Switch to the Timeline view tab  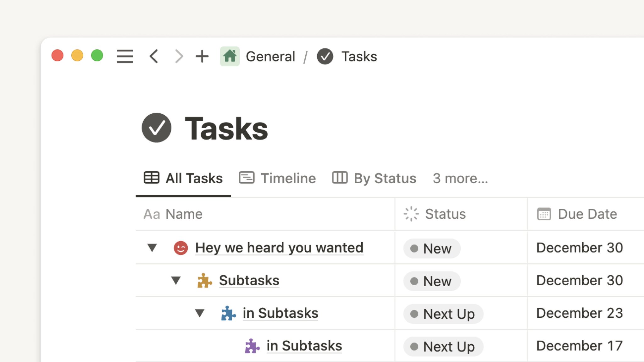click(x=277, y=178)
